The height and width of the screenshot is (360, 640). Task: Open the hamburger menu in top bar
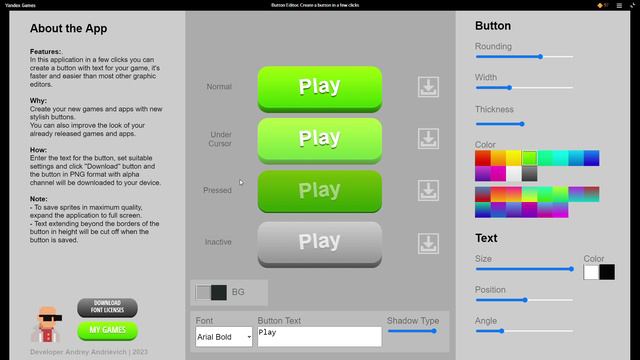click(x=619, y=5)
